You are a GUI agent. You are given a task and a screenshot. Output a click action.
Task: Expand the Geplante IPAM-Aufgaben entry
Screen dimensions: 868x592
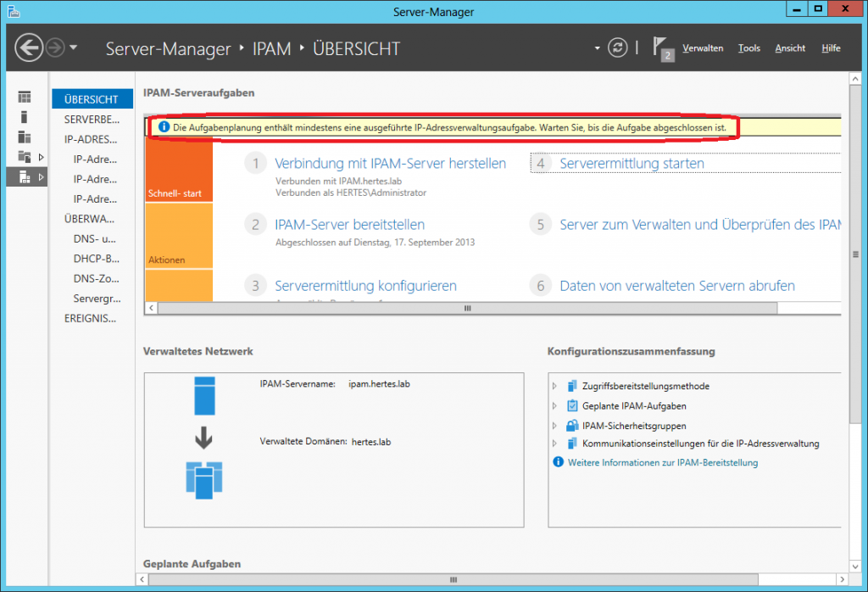click(x=555, y=406)
